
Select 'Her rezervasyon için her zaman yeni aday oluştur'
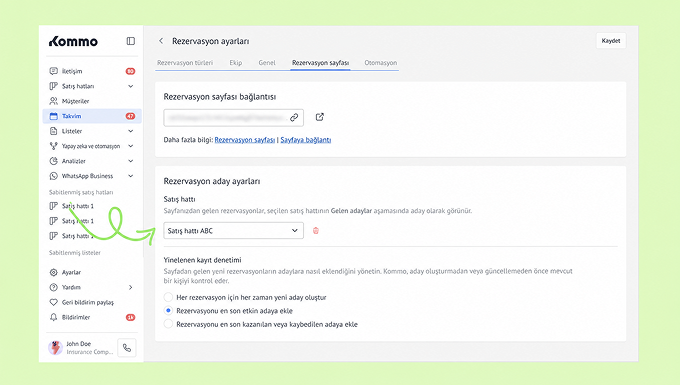click(168, 297)
